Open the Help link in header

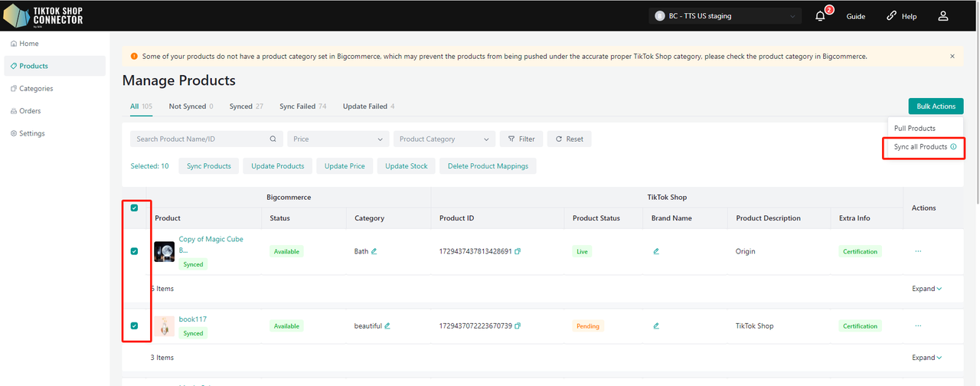tap(902, 16)
